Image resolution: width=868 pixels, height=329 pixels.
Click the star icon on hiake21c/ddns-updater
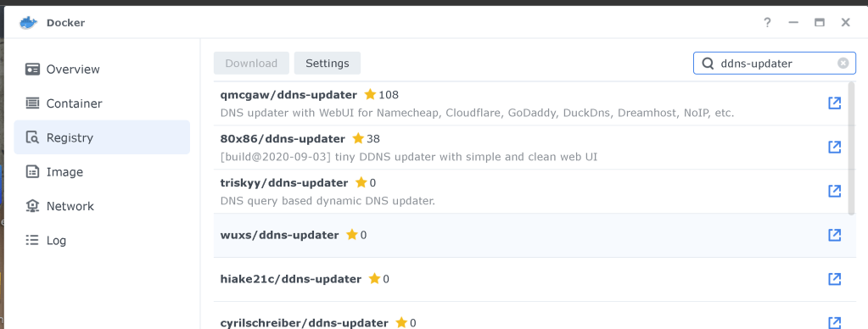375,279
